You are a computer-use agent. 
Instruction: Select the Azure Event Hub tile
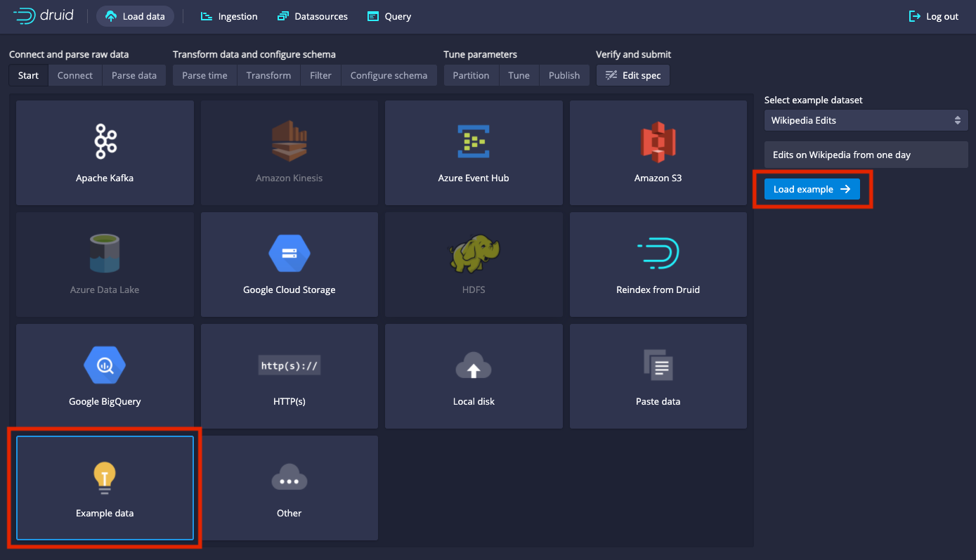click(474, 152)
